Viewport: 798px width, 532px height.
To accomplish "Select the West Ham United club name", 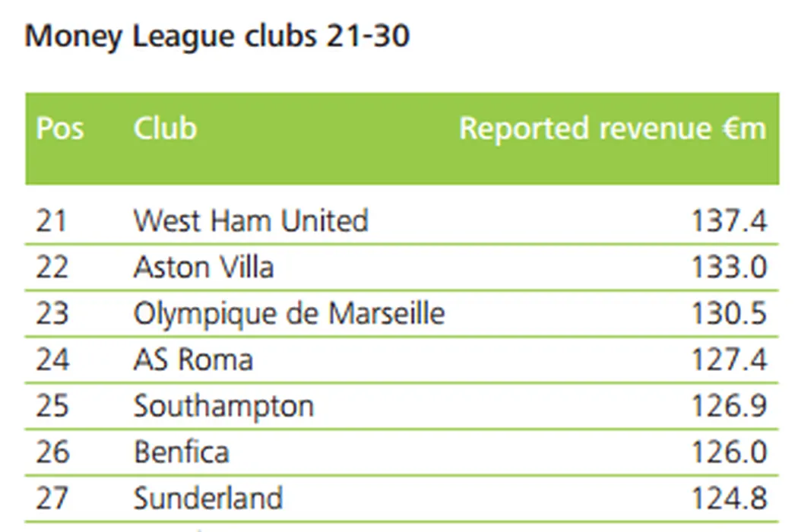I will click(x=251, y=221).
